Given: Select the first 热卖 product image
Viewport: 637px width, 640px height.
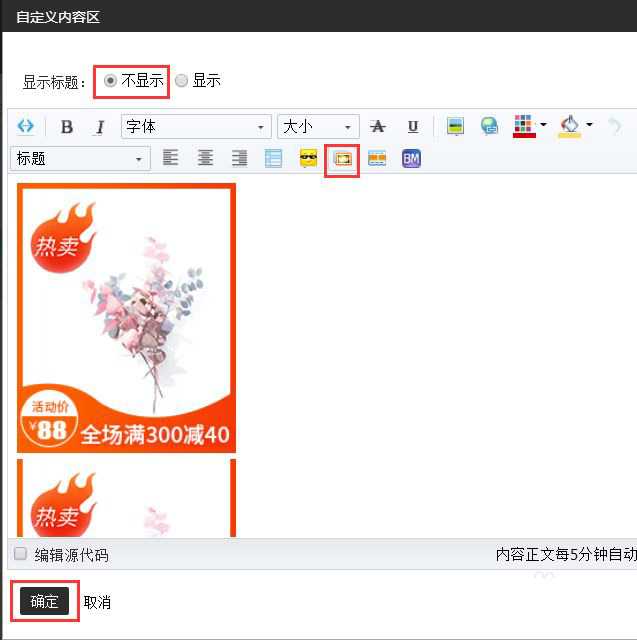Looking at the screenshot, I should (127, 318).
